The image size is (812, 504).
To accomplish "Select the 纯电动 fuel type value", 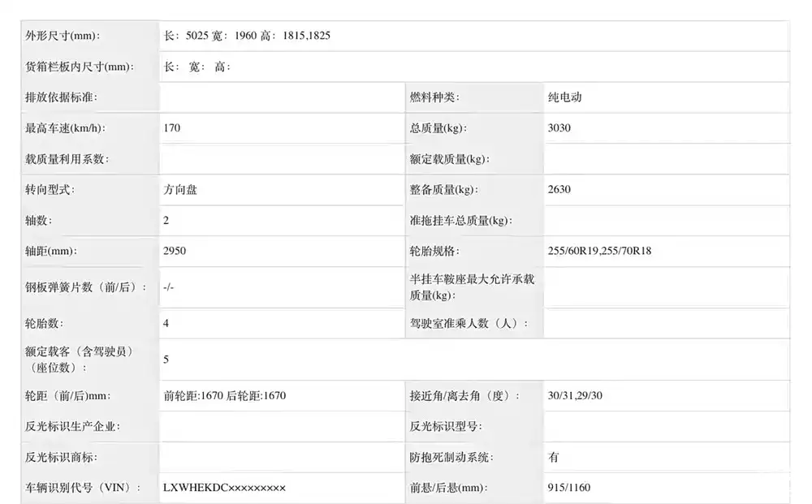I will tap(565, 97).
